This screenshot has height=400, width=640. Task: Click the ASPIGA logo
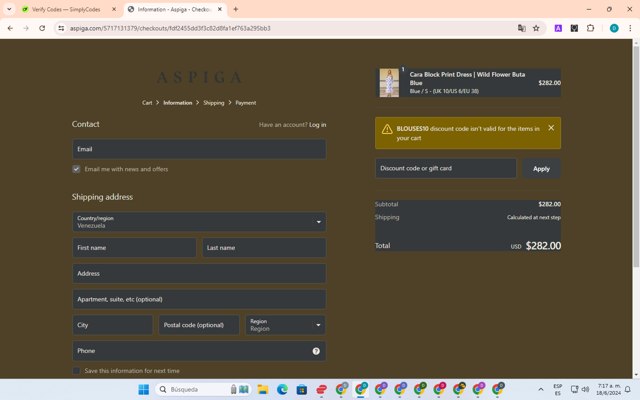point(199,77)
